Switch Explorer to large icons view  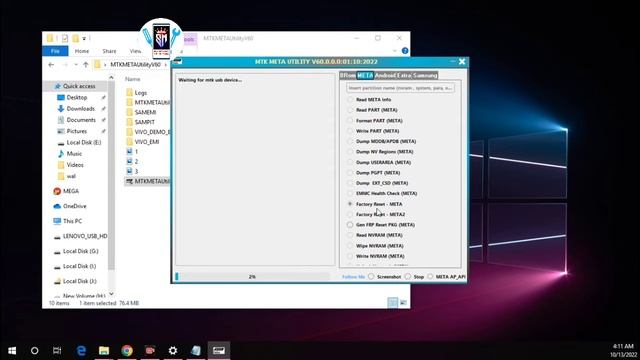tap(403, 302)
